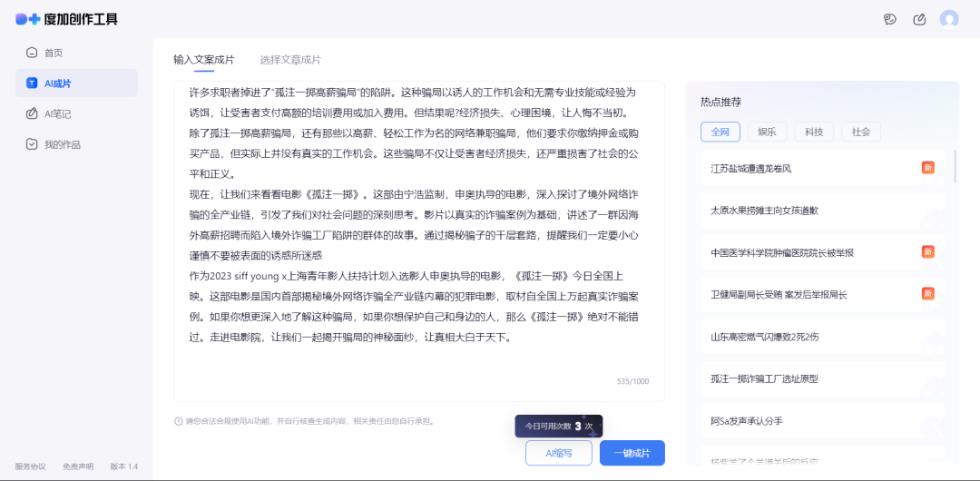980x481 pixels.
Task: Go to 首页 in the sidebar
Action: click(x=76, y=53)
